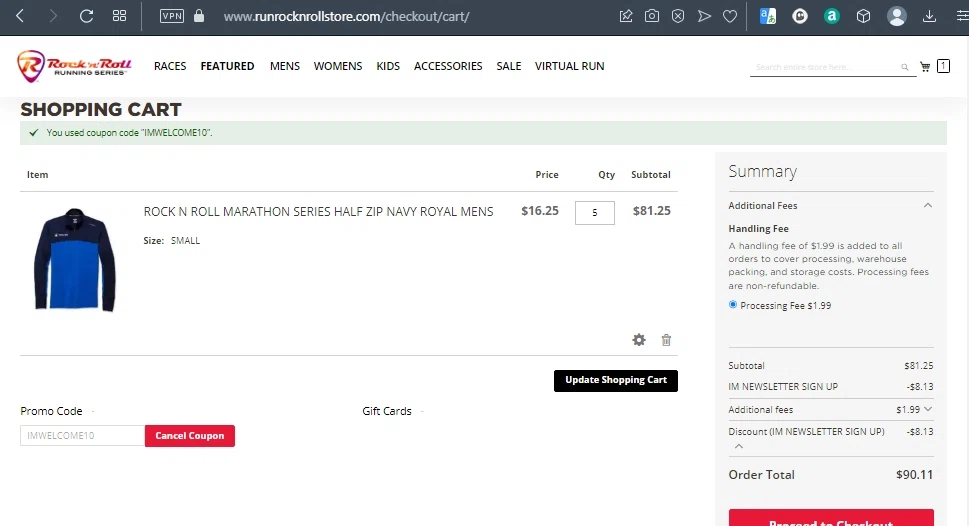Open the extensions cube icon

863,16
